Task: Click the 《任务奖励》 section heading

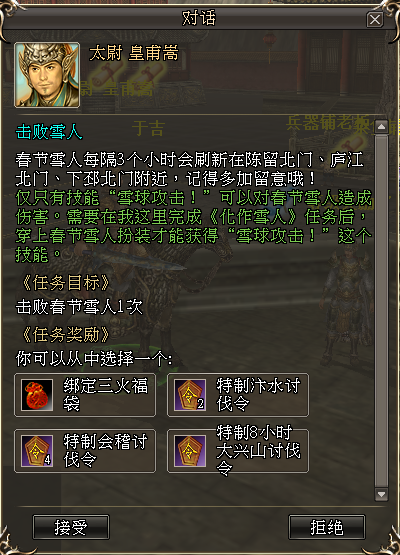Action: click(65, 334)
